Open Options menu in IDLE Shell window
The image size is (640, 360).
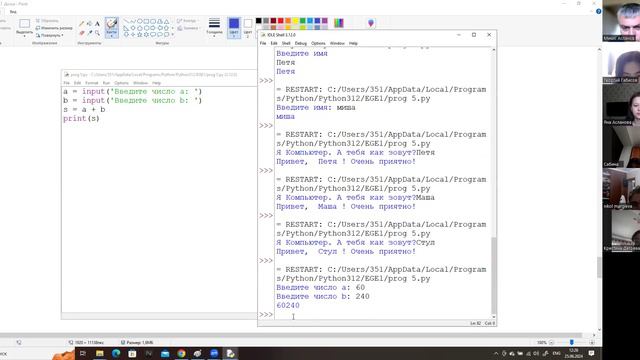[318, 43]
